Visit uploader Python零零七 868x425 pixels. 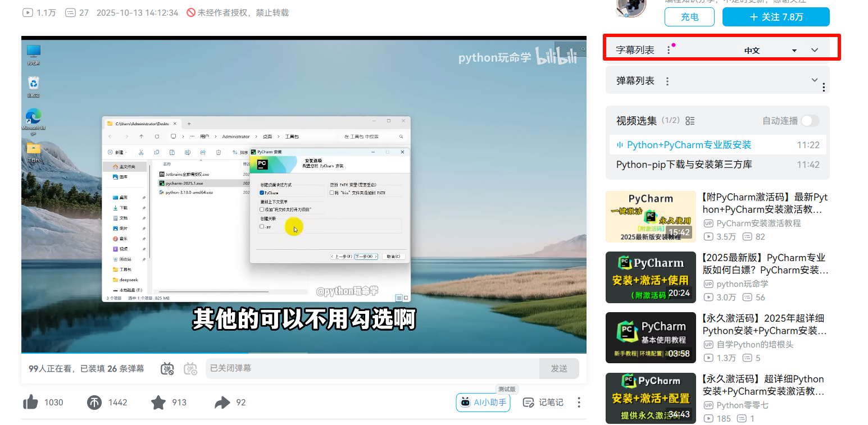click(742, 405)
